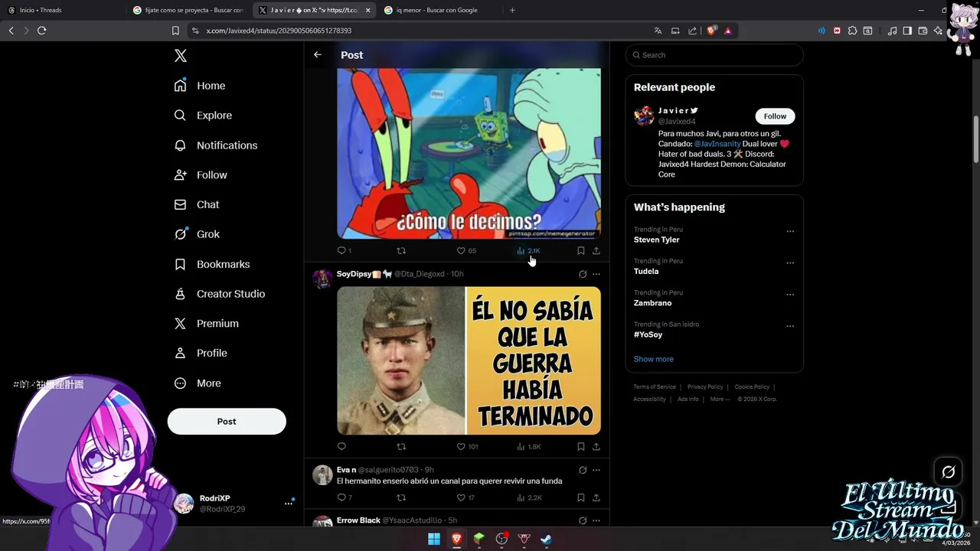
Task: Open the @JavInsanity mention link
Action: [717, 144]
